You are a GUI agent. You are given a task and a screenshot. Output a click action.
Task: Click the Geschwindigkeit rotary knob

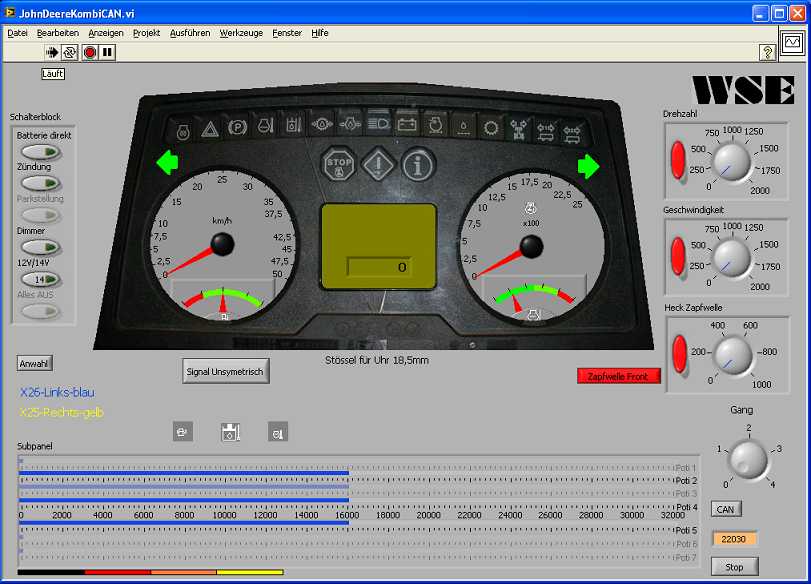[x=731, y=258]
